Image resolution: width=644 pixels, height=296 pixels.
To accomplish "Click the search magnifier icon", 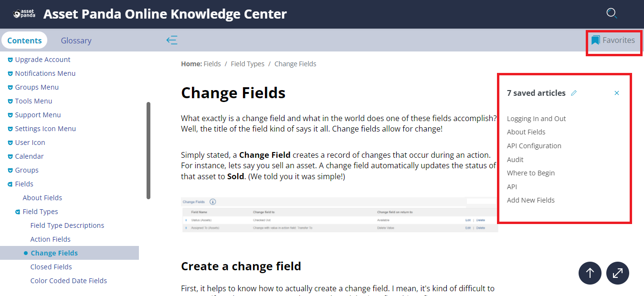I will tap(612, 13).
